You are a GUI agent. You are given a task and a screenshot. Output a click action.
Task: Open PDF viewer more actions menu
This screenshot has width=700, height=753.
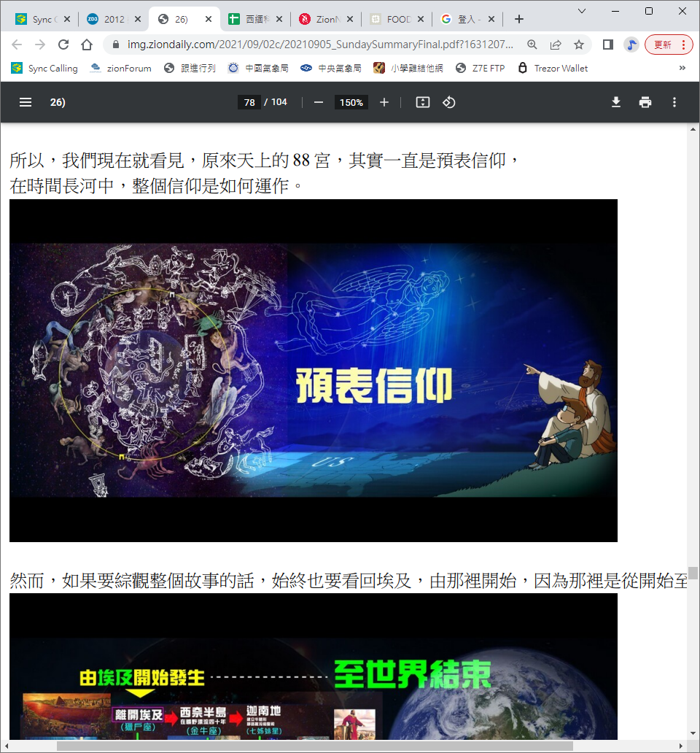click(674, 102)
